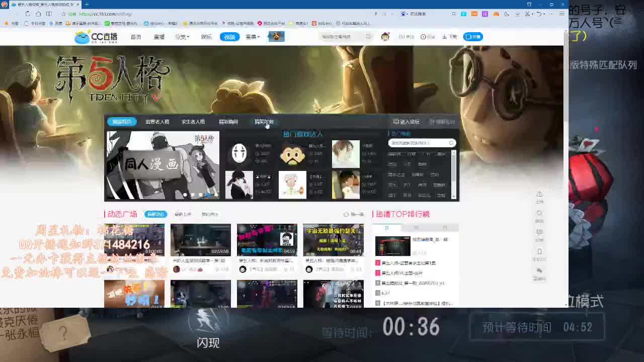The width and height of the screenshot is (644, 362).
Task: Select the 最新动态 filter pill
Action: coord(155,214)
